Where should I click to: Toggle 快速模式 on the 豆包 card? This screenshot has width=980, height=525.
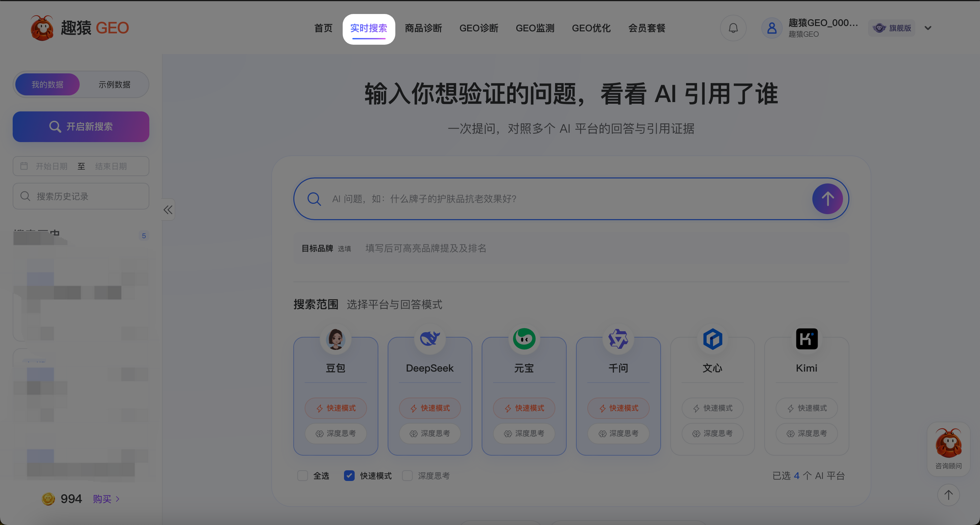tap(336, 408)
